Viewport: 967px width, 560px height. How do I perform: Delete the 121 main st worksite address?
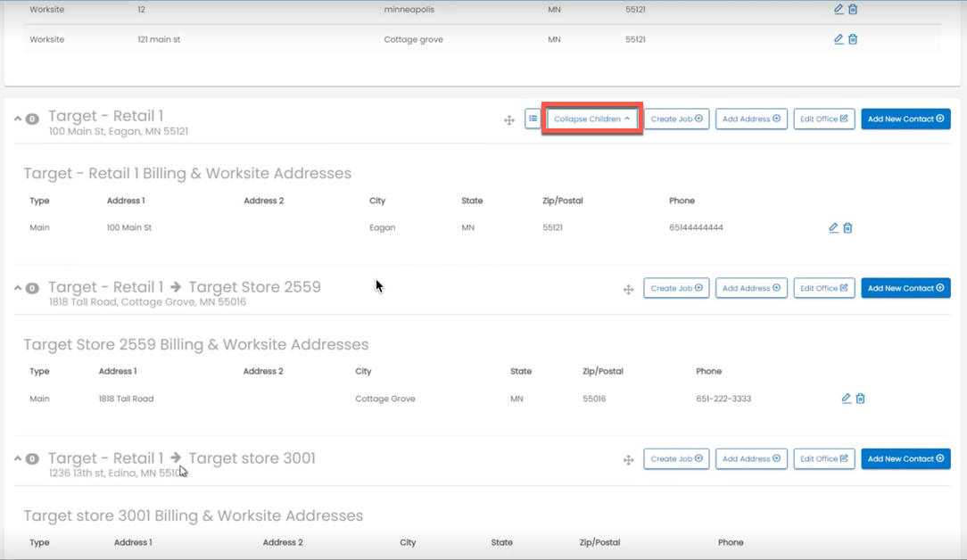click(x=853, y=39)
